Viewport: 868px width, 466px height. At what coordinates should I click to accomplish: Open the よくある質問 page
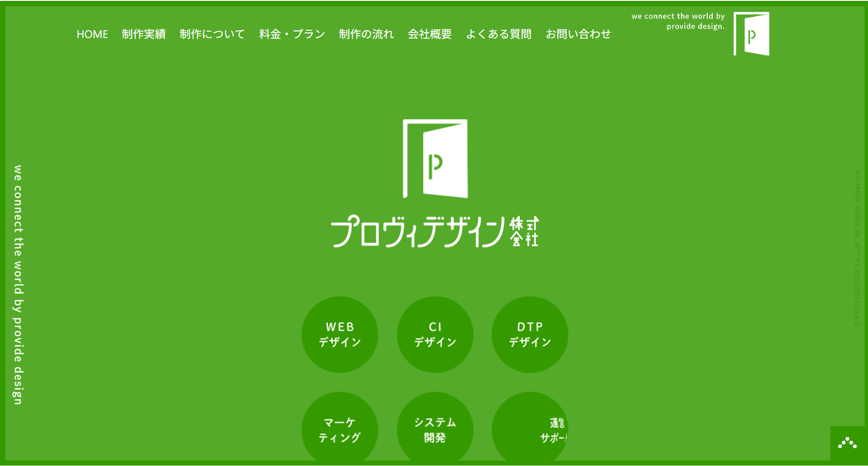(x=499, y=34)
